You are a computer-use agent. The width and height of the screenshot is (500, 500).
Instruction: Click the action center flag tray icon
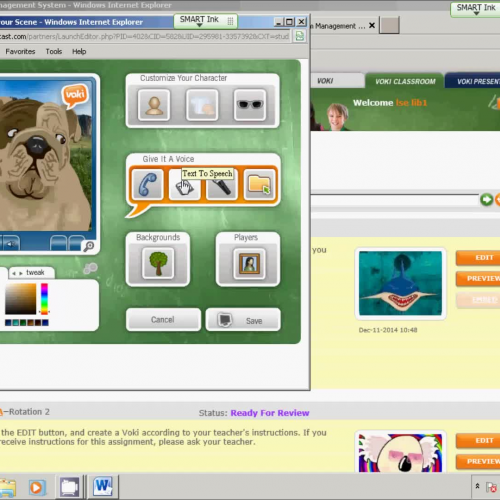click(x=491, y=487)
